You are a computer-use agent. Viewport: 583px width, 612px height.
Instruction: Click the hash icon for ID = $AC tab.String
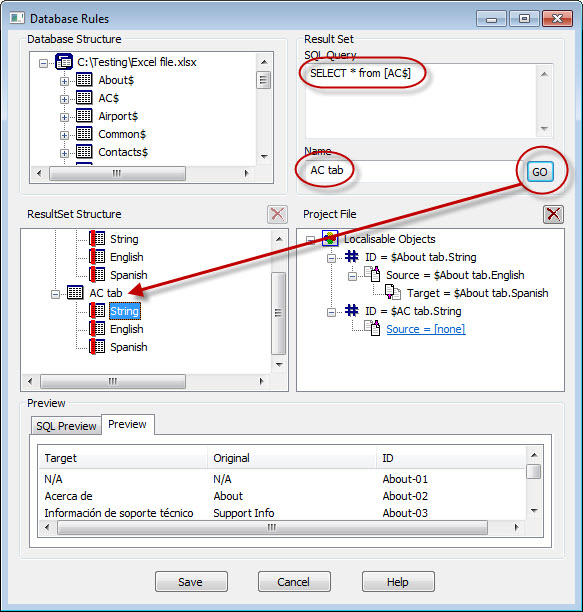point(352,311)
